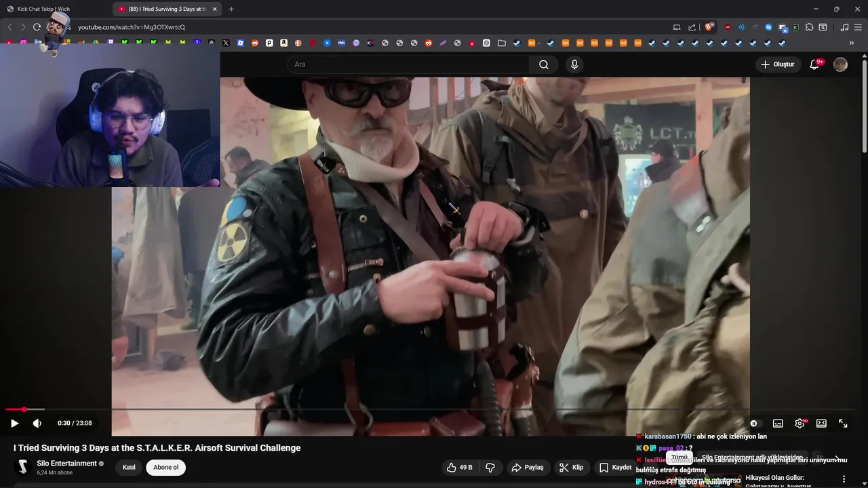Activate voice search microphone
Viewport: 868px width, 488px height.
click(574, 64)
